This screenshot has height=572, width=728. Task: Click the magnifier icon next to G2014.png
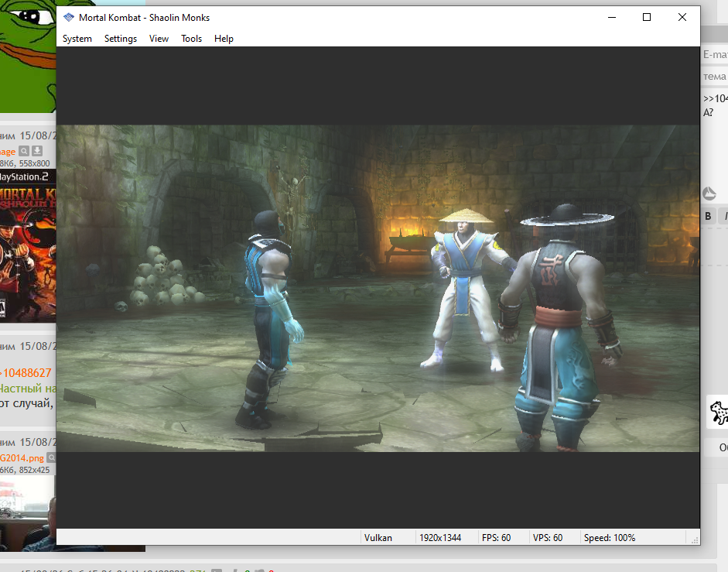(x=52, y=457)
